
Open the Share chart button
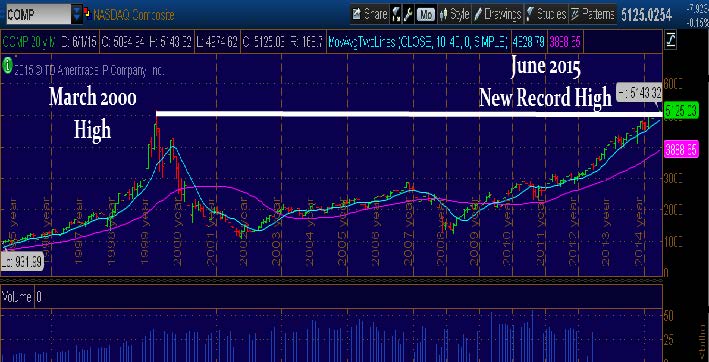pyautogui.click(x=369, y=14)
